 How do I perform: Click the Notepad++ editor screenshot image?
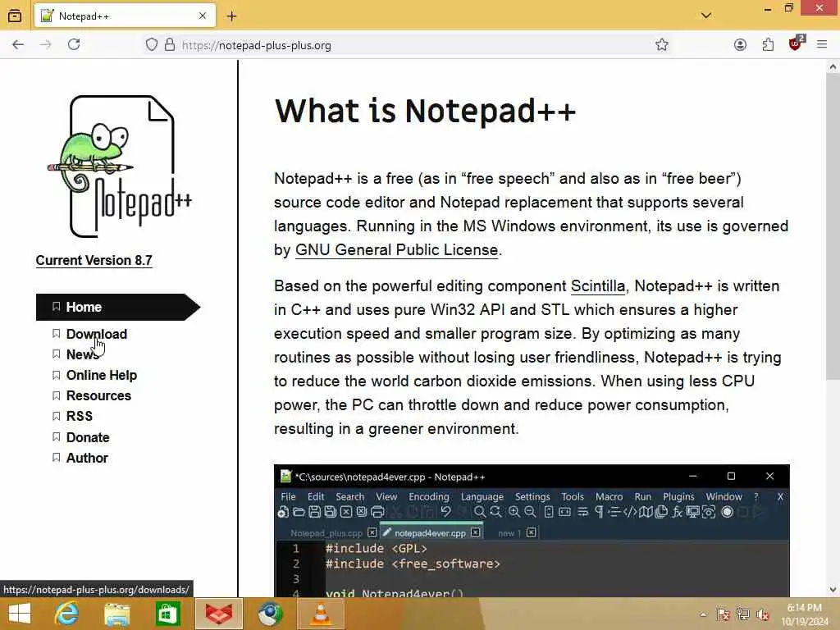coord(532,531)
